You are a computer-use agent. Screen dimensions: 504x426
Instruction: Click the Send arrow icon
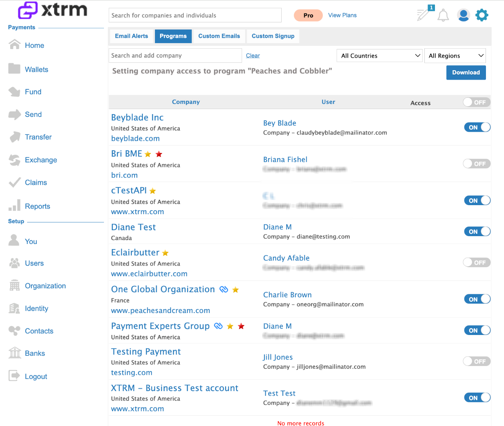(15, 114)
